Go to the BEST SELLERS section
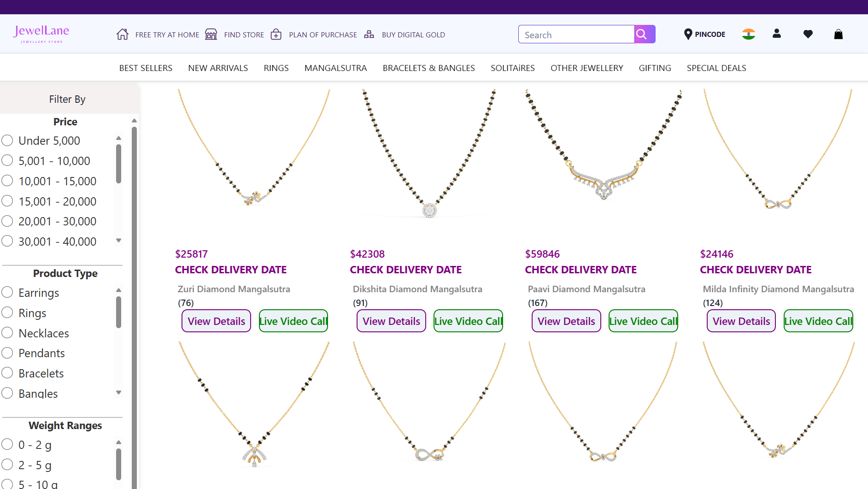This screenshot has width=868, height=489. coord(145,68)
